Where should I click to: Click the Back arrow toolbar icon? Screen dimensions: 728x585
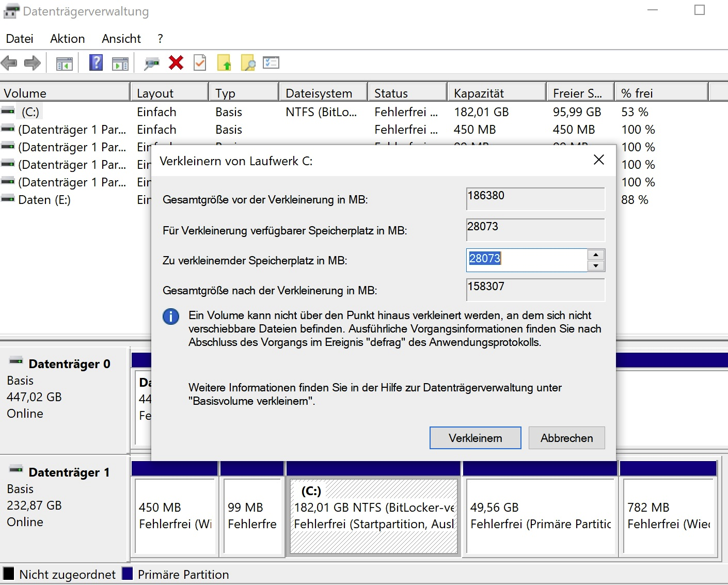(9, 63)
